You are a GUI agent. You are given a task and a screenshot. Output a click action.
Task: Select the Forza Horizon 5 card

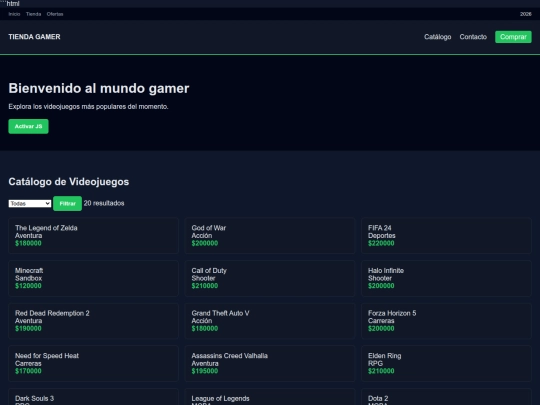[x=446, y=321]
